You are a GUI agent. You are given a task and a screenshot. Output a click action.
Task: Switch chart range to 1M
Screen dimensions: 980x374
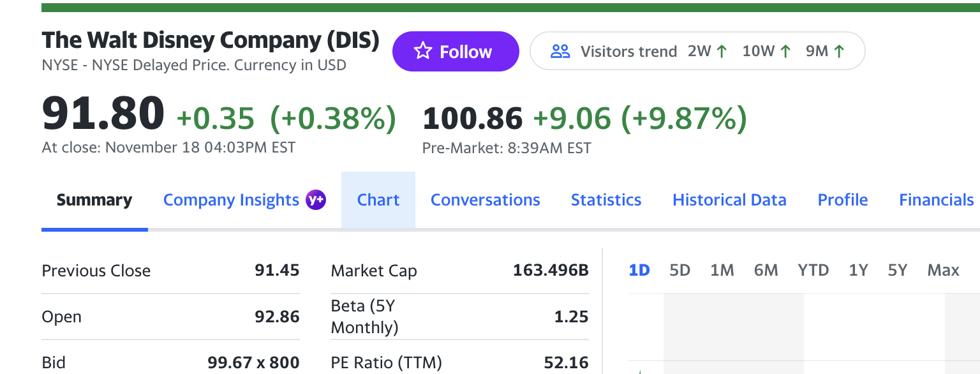(x=722, y=270)
